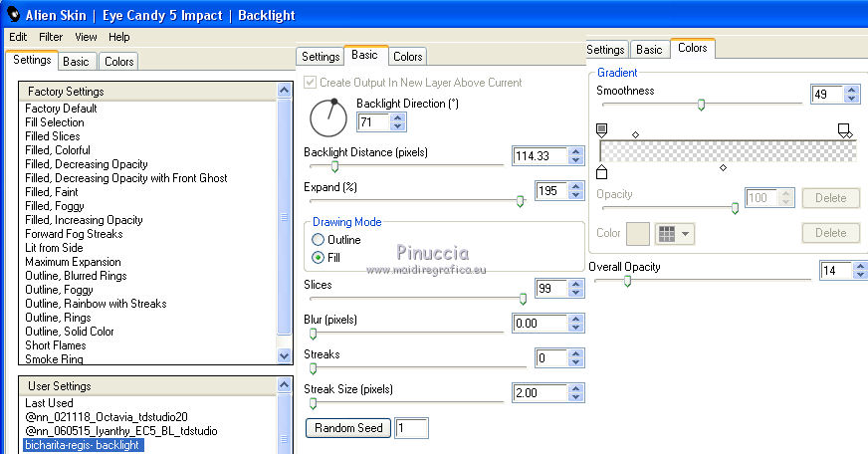Image resolution: width=868 pixels, height=454 pixels.
Task: Click the upper gradient midpoint diamond
Action: (635, 134)
